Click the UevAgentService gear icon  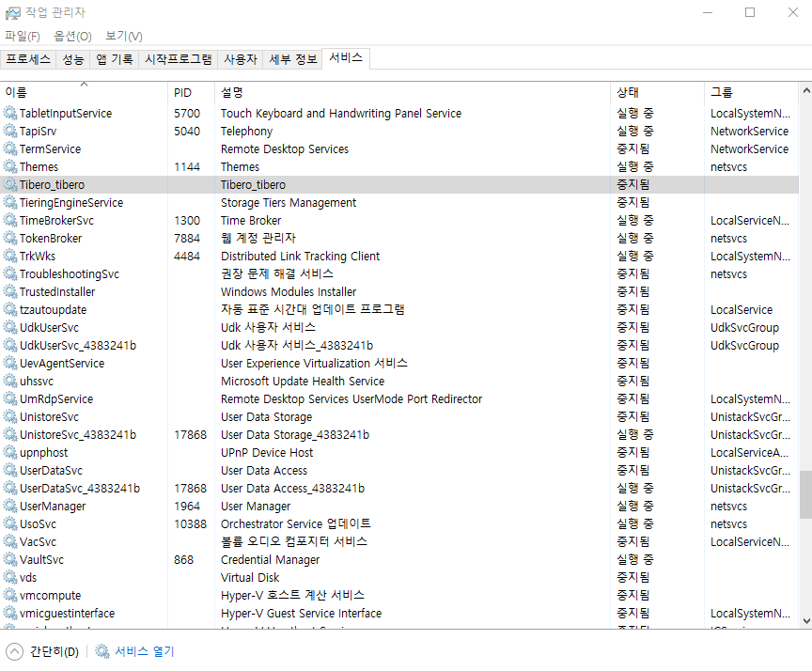click(x=10, y=363)
